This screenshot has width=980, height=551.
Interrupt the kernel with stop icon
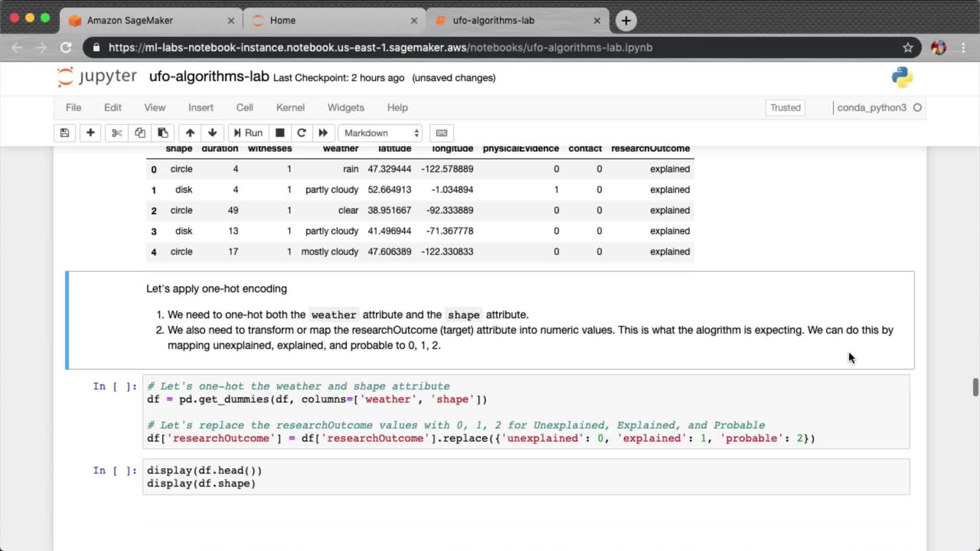pyautogui.click(x=280, y=133)
